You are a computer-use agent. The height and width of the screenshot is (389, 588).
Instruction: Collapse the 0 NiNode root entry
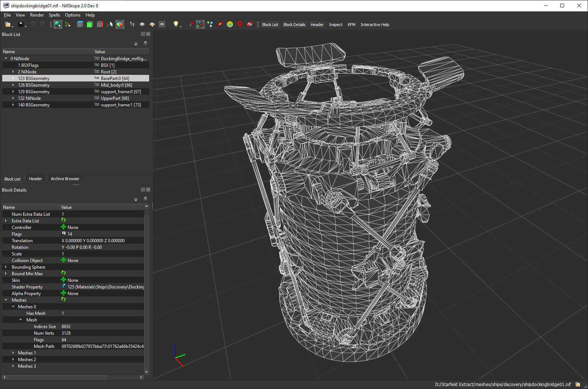click(x=6, y=58)
